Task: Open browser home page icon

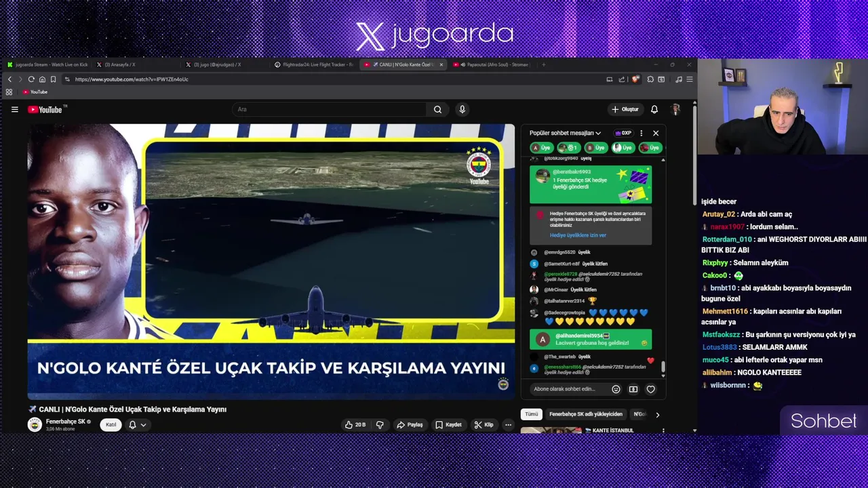Action: [42, 79]
